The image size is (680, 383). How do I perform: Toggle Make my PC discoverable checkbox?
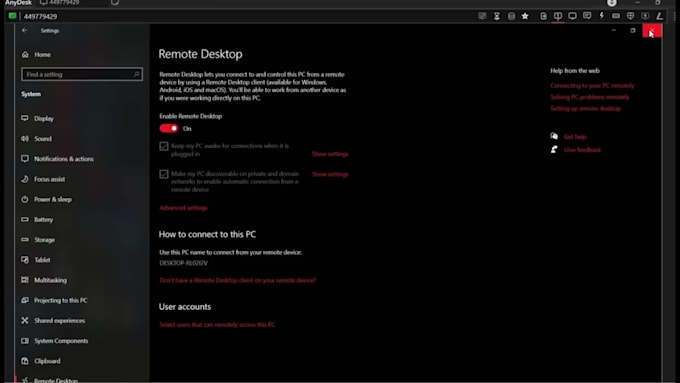163,174
